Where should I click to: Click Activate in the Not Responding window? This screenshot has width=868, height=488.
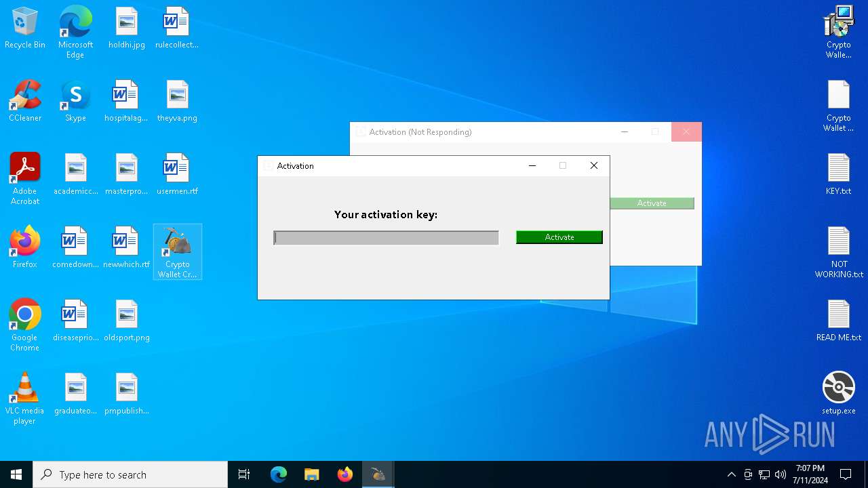pos(652,203)
